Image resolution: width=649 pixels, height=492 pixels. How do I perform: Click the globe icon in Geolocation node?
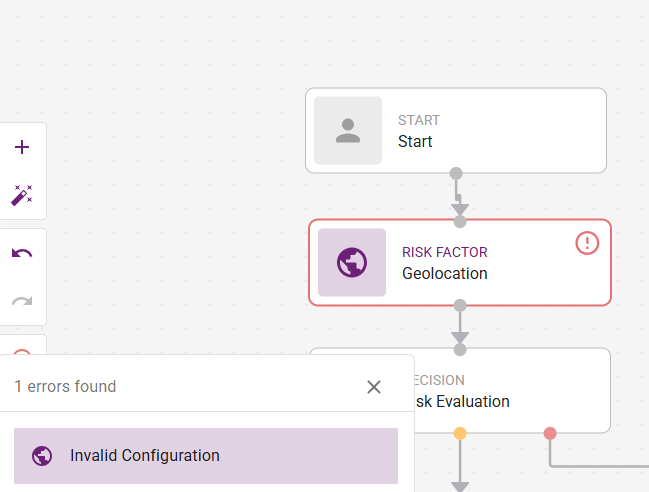click(352, 263)
